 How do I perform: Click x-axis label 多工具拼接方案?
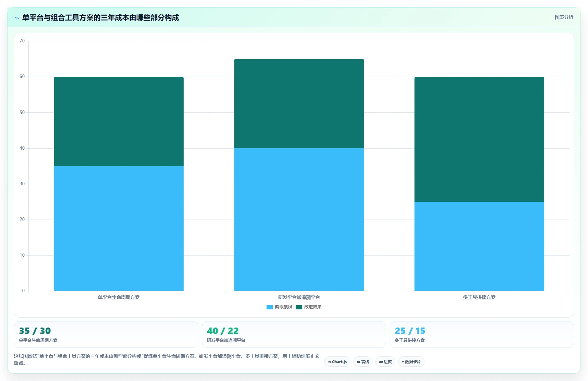click(479, 297)
